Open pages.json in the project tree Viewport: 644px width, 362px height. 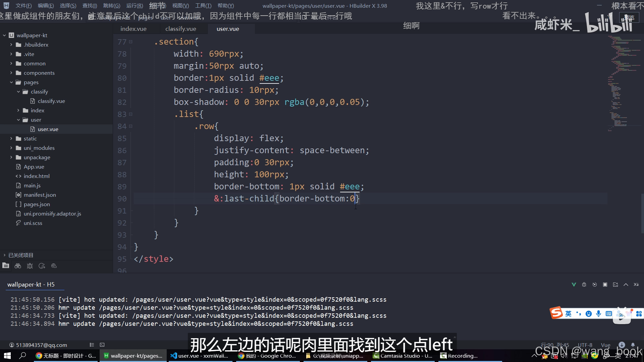tap(37, 204)
